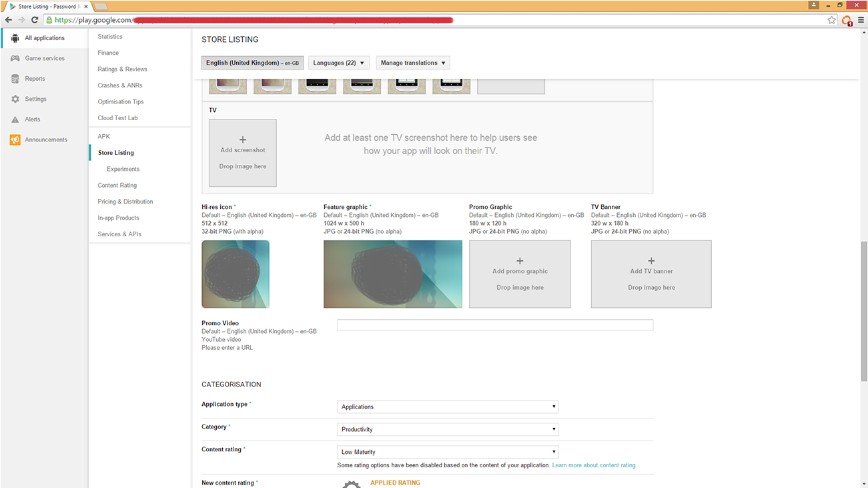Click All applications in the left navigation
The image size is (868, 488).
[45, 38]
